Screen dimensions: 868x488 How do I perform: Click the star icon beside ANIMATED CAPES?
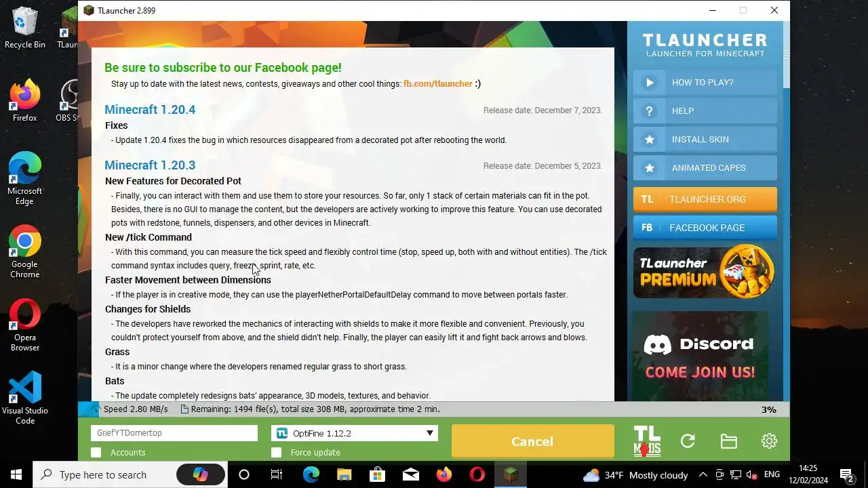click(x=650, y=168)
